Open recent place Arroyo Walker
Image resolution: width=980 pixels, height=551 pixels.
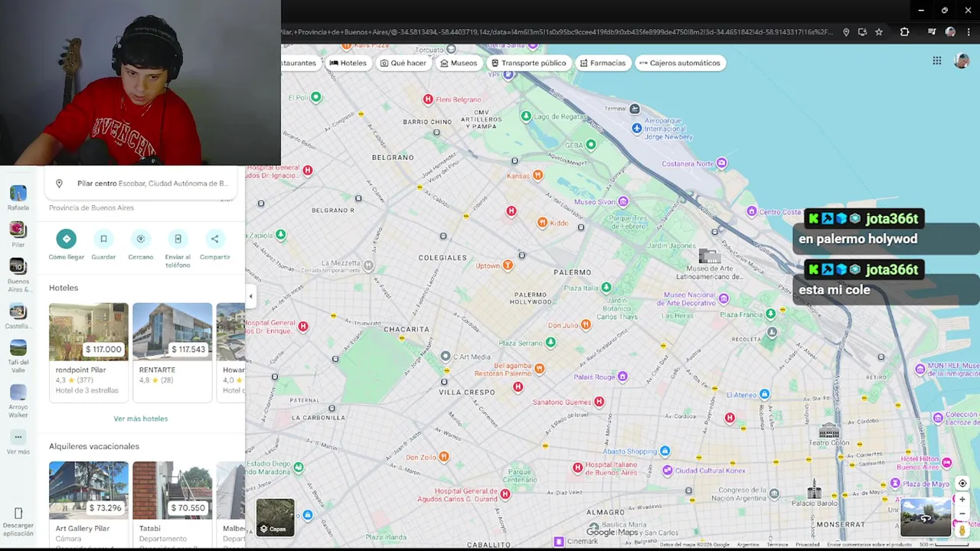tap(18, 401)
